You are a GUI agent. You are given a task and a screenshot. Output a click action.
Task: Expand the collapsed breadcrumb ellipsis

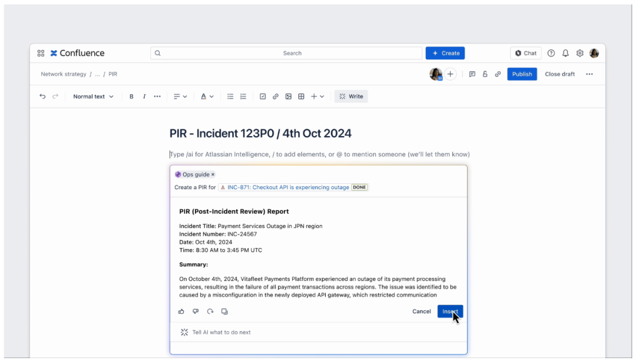tap(97, 74)
